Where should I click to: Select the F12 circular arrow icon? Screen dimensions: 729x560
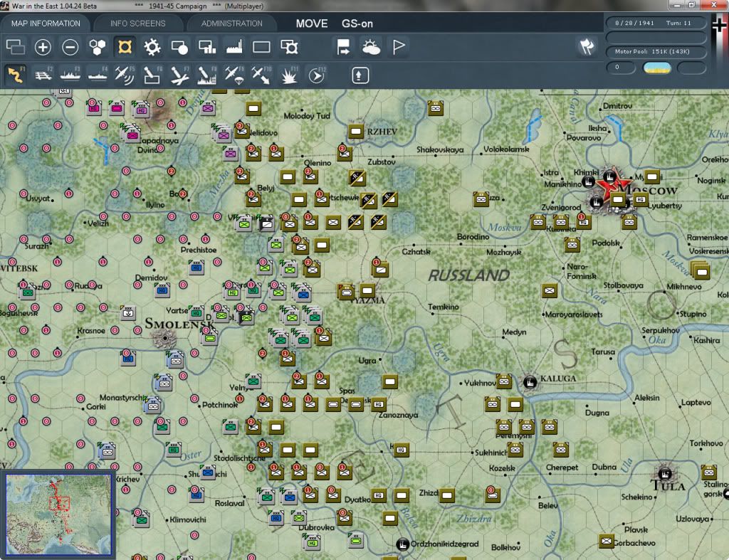316,75
